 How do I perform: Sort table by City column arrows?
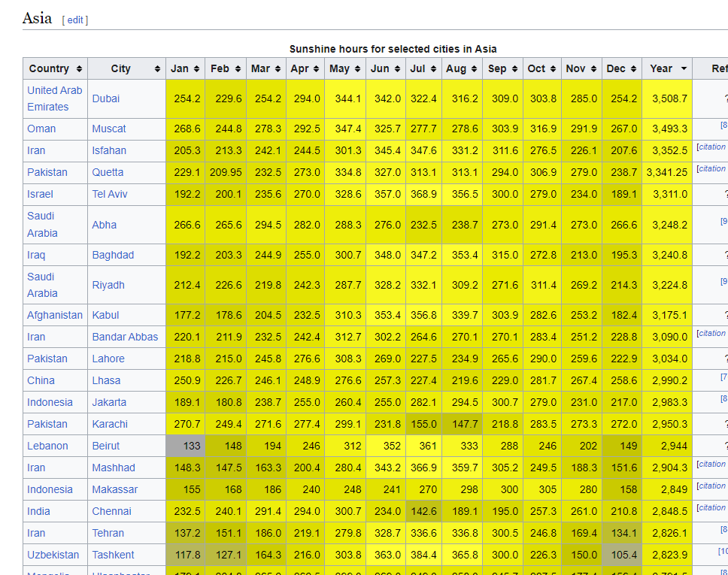tap(157, 68)
